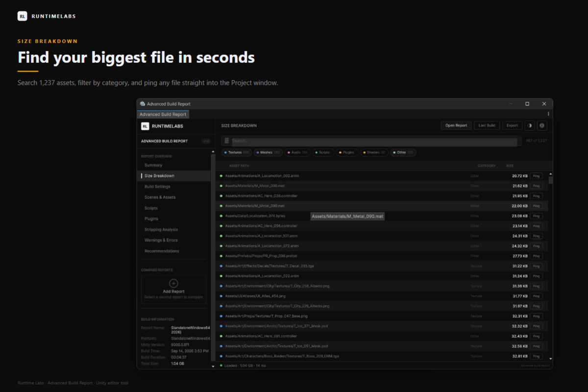This screenshot has width=588, height=392.
Task: Toggle the Shaders category filter
Action: click(x=374, y=152)
